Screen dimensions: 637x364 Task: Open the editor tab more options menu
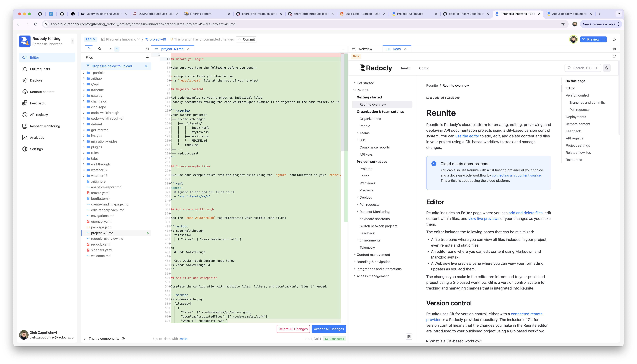(x=344, y=49)
